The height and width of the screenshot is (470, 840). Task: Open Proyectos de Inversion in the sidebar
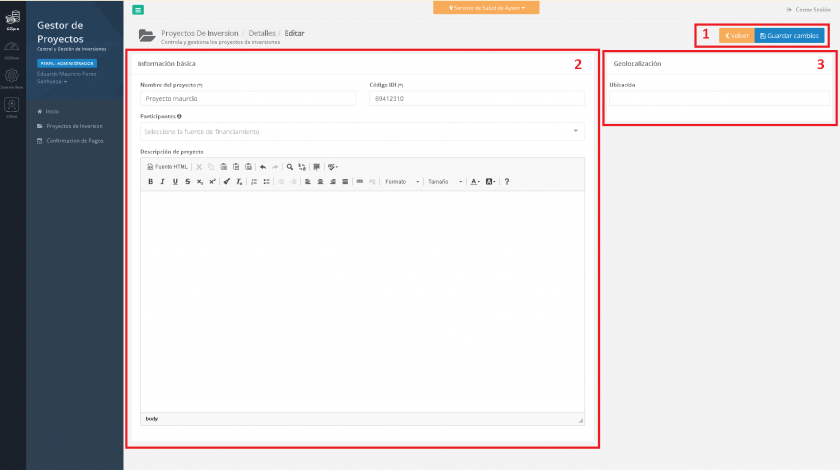click(x=74, y=126)
